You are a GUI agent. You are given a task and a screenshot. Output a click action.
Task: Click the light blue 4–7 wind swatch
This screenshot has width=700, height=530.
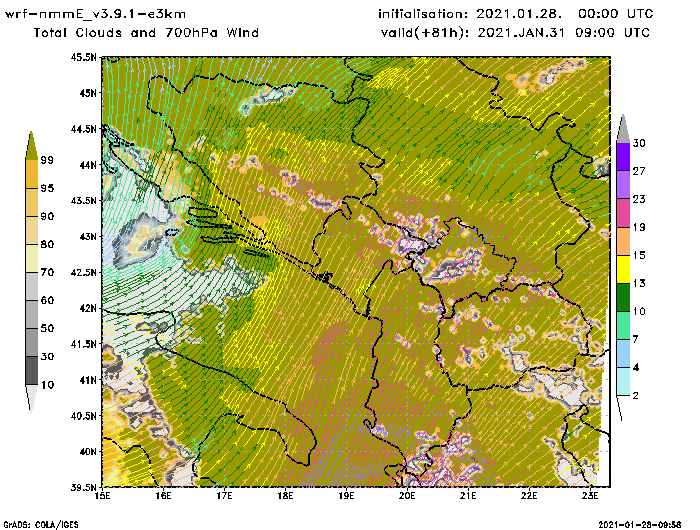point(623,354)
